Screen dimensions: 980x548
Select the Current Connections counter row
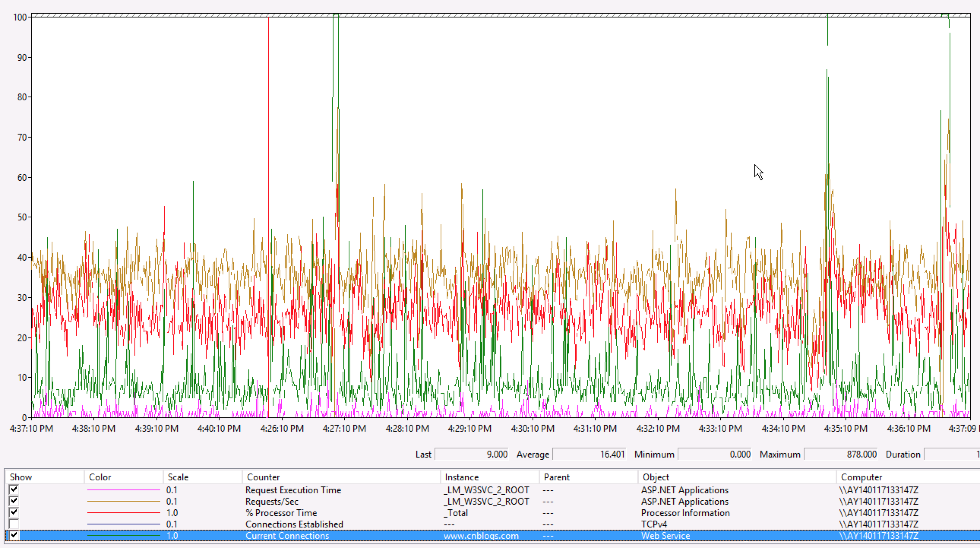[x=492, y=535]
